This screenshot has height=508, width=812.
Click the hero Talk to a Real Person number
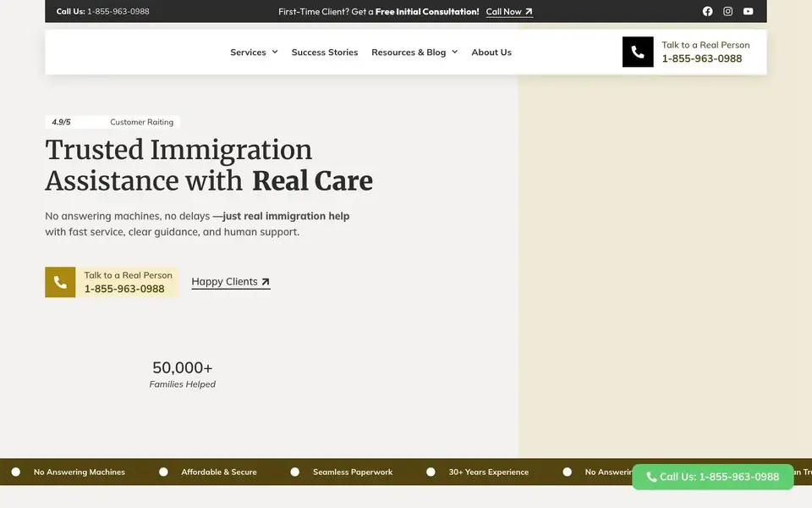point(124,289)
